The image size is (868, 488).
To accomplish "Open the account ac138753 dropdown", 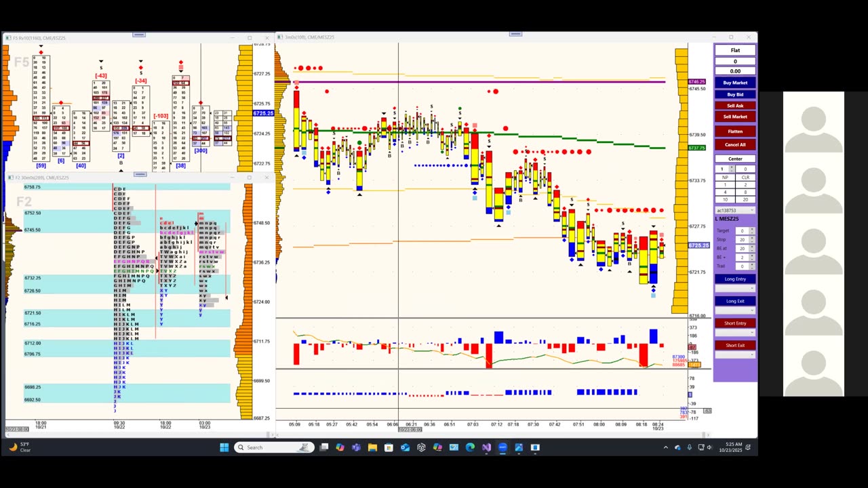I will [x=735, y=211].
